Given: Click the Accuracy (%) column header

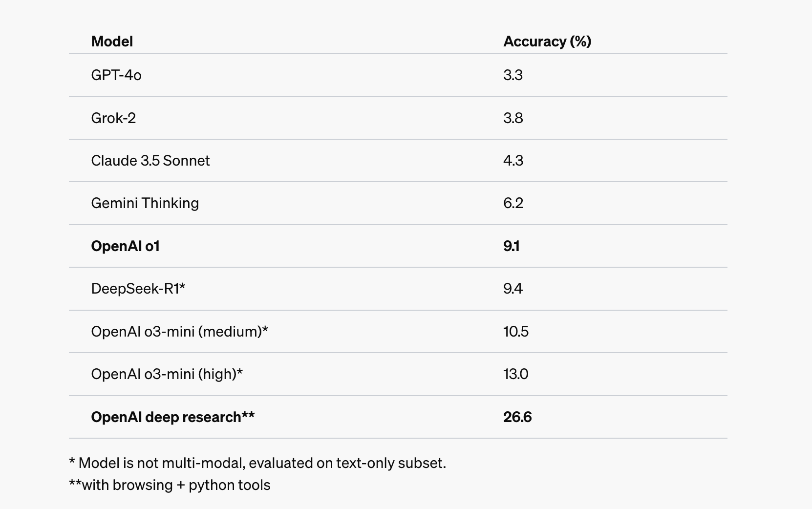Looking at the screenshot, I should pyautogui.click(x=547, y=42).
